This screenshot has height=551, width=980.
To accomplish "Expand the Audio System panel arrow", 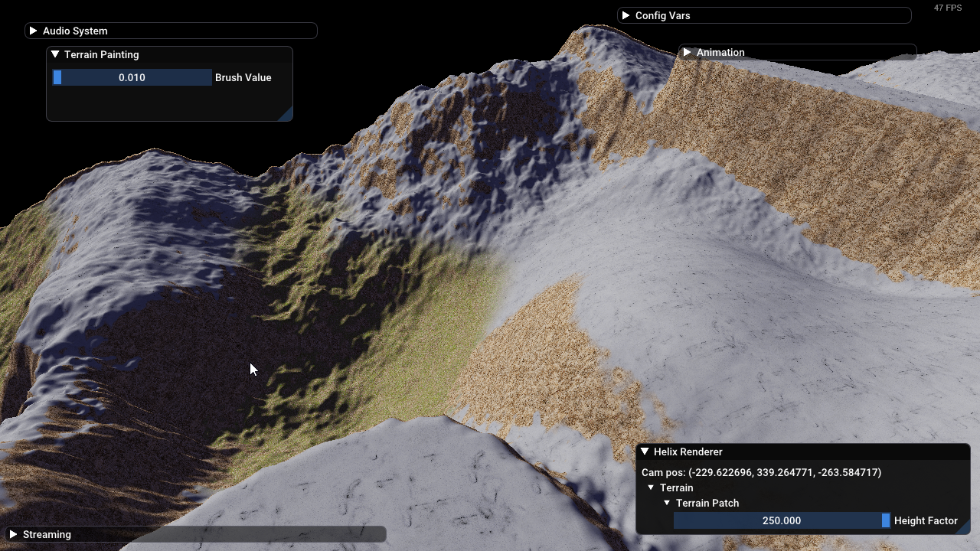I will click(33, 31).
